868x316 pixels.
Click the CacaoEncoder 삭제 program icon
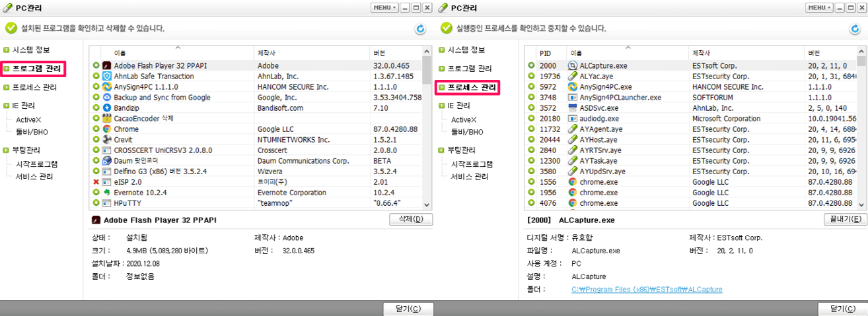[106, 118]
